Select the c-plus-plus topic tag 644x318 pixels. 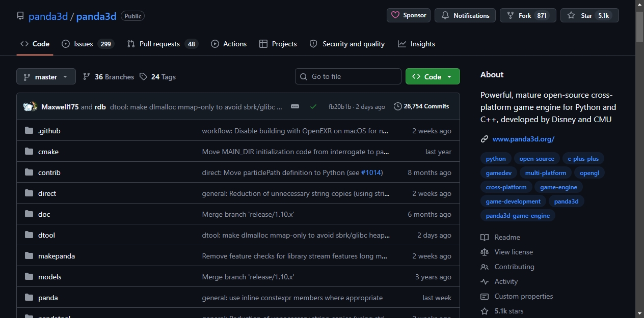583,159
